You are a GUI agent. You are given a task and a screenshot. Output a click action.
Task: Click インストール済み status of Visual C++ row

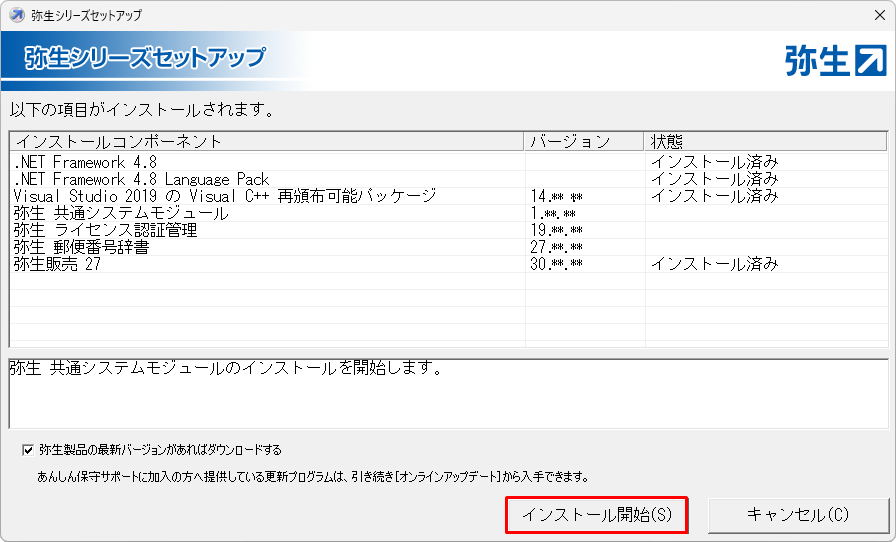pos(715,196)
